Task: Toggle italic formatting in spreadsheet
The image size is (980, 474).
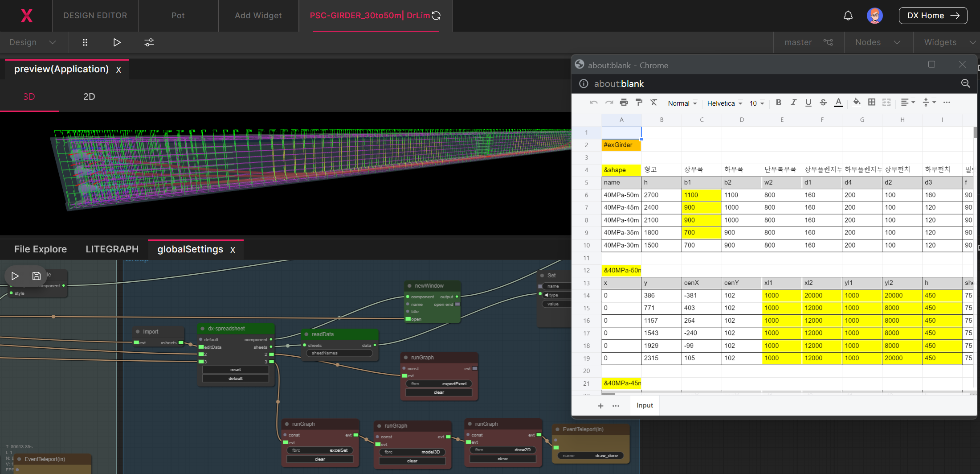Action: point(793,103)
